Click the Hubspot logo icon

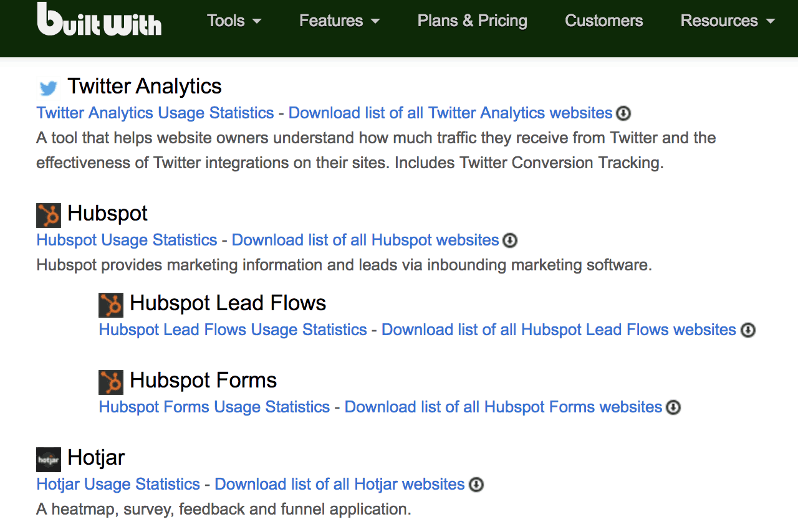tap(49, 215)
